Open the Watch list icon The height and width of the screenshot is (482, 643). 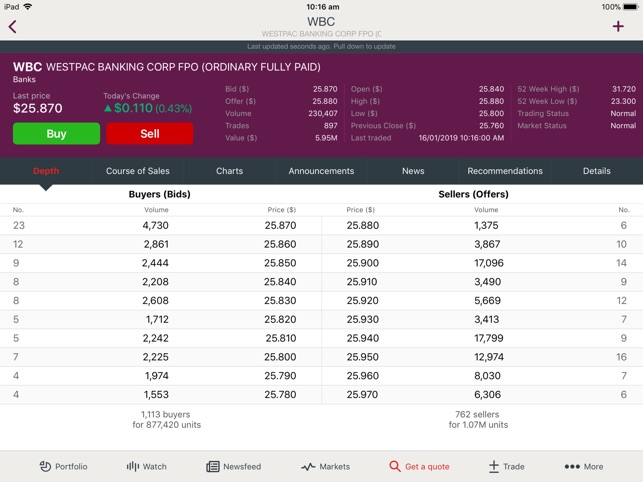(x=132, y=466)
